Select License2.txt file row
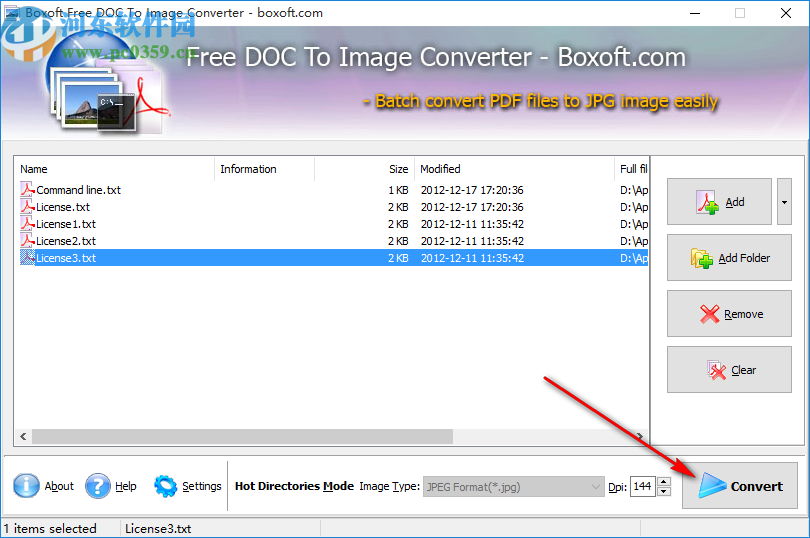Image resolution: width=810 pixels, height=538 pixels. 333,241
